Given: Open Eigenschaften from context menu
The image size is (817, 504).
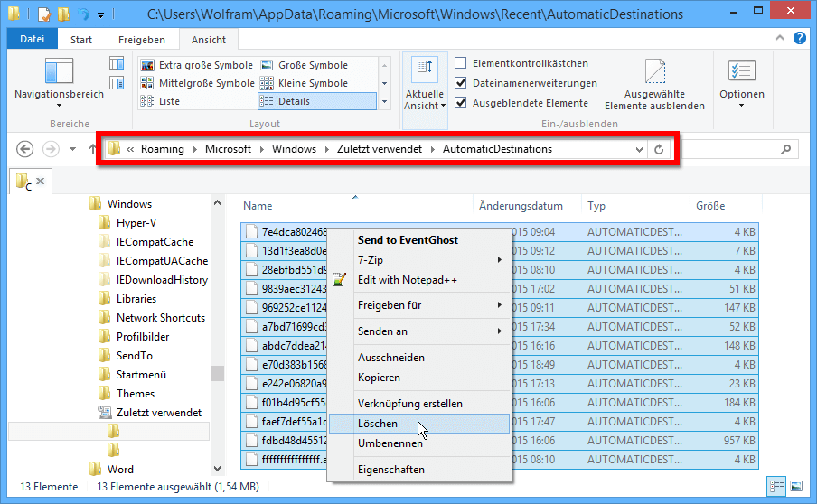Looking at the screenshot, I should coord(419,470).
